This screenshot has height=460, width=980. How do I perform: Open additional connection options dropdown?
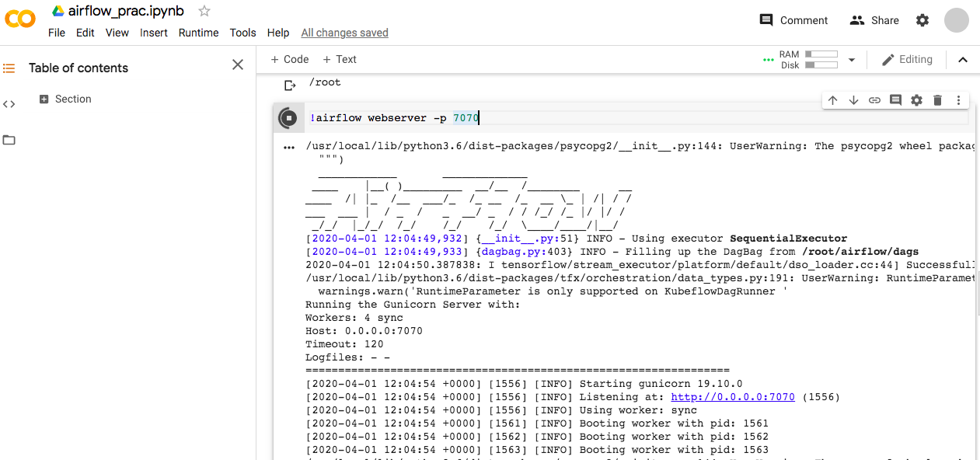852,59
